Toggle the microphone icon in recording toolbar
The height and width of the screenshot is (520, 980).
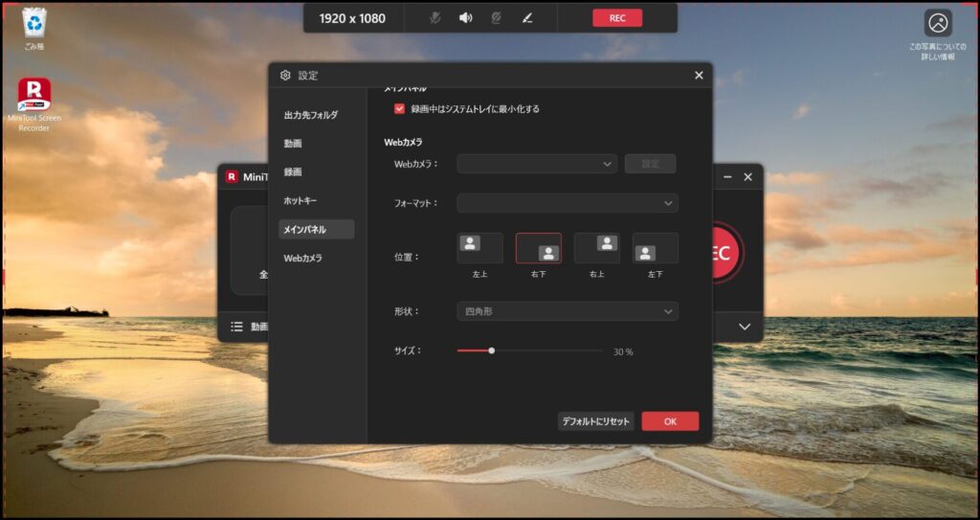tap(435, 17)
